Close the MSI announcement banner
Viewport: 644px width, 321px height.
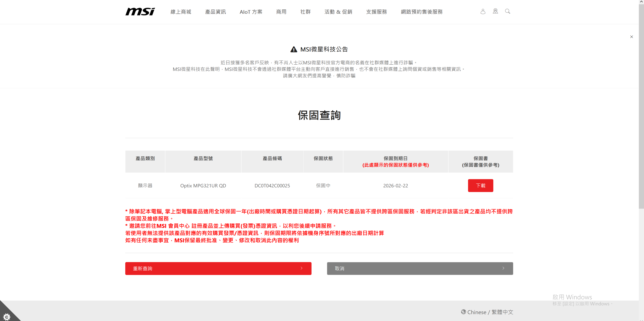[631, 37]
